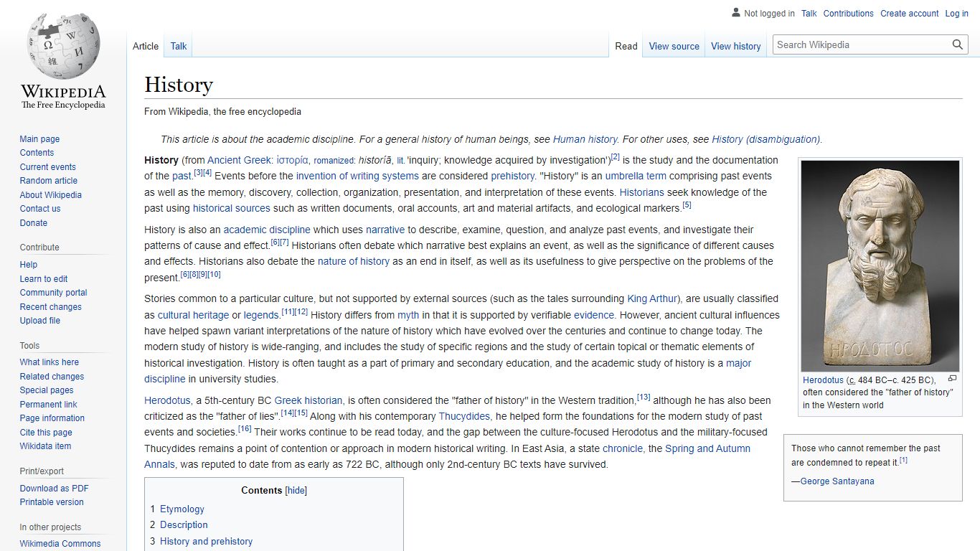This screenshot has width=980, height=551.
Task: Follow the historical sources link
Action: tap(232, 208)
